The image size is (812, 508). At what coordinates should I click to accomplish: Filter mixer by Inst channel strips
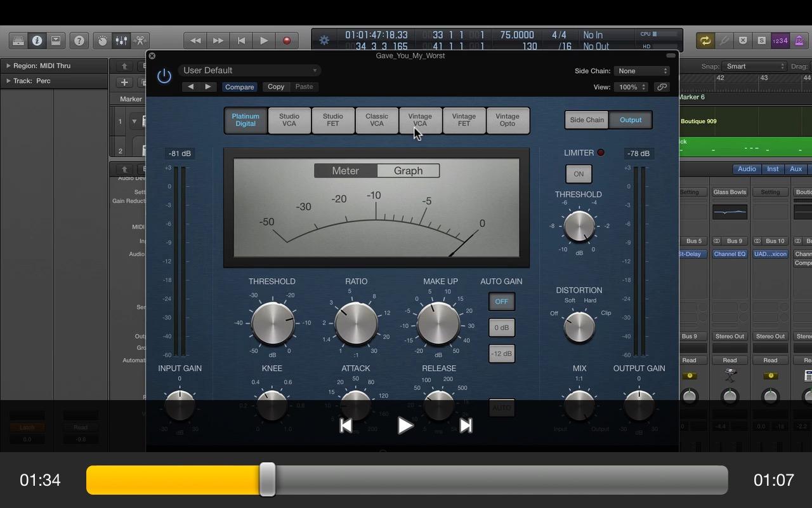point(773,169)
